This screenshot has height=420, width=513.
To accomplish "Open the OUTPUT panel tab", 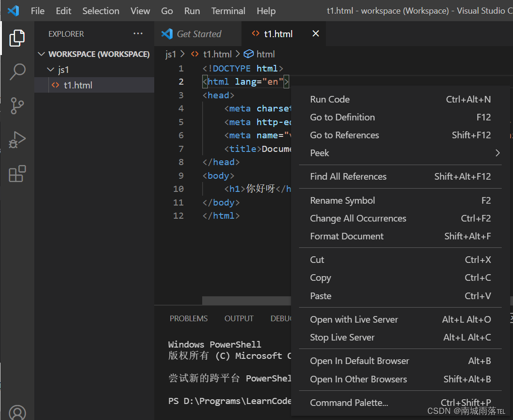I will coord(239,318).
